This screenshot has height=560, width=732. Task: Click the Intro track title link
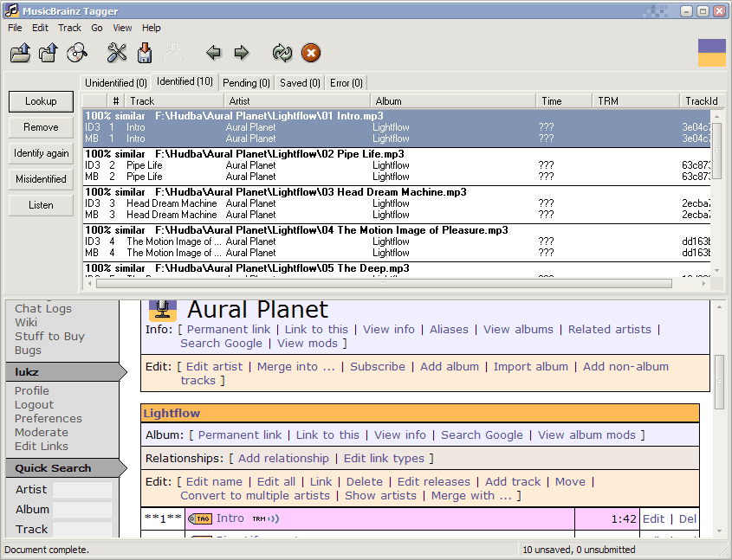230,518
